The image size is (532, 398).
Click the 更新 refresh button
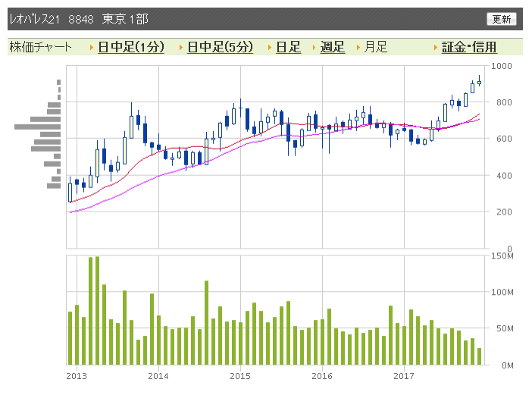click(x=502, y=19)
